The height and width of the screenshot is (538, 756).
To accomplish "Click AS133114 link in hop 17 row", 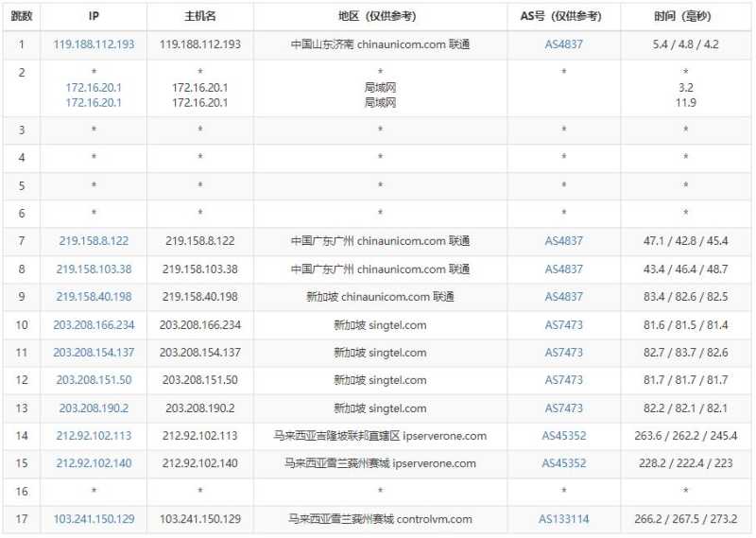I will 563,519.
